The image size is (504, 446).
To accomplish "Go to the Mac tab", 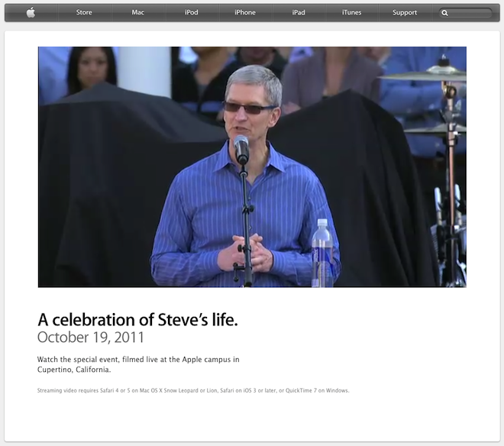I will pyautogui.click(x=137, y=12).
